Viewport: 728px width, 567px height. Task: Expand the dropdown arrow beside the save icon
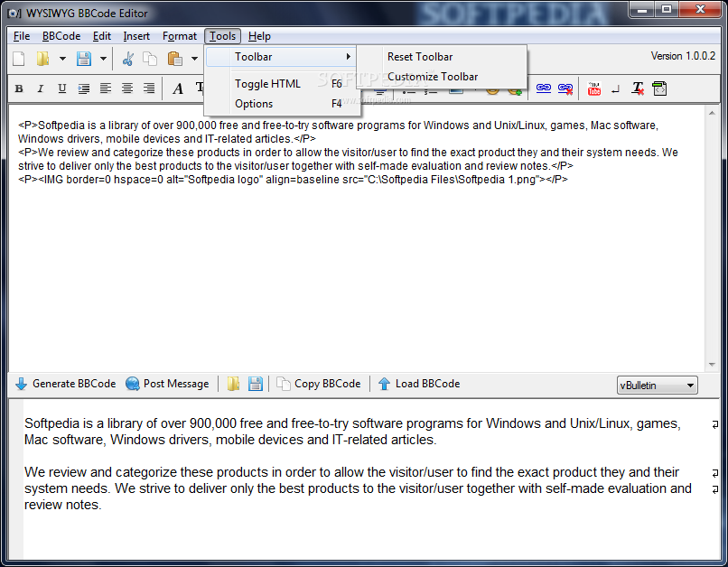(x=103, y=59)
